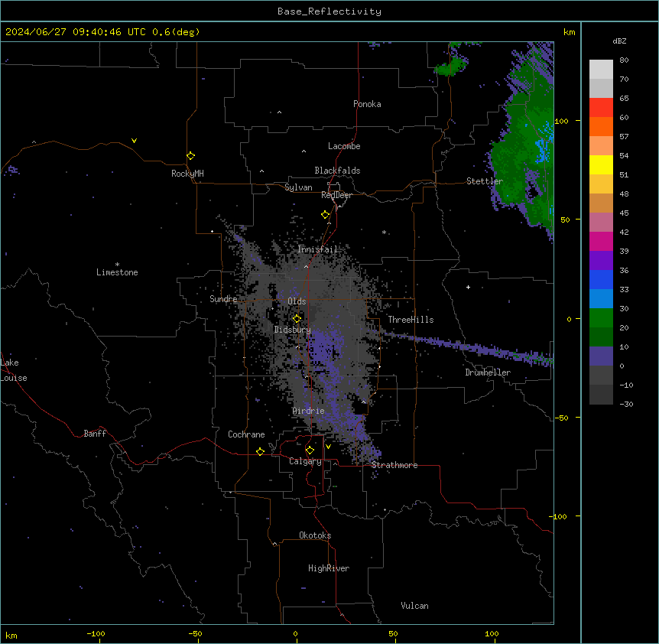Image resolution: width=659 pixels, height=644 pixels.
Task: Click the RedDeer city label
Action: tap(336, 195)
